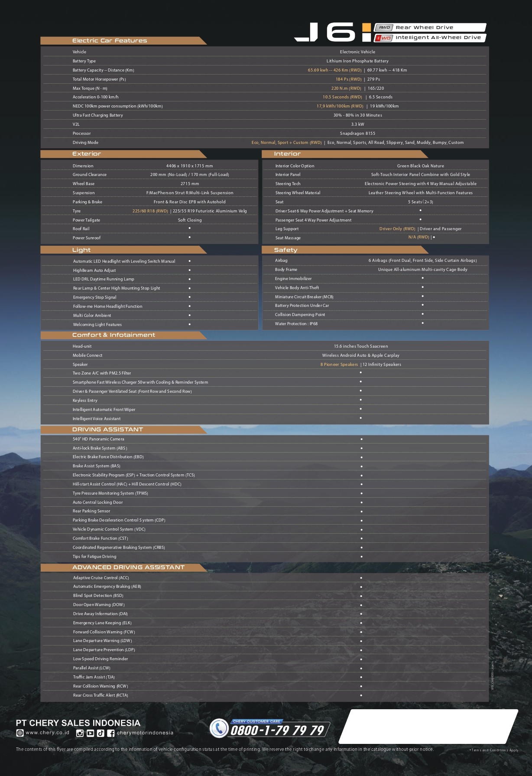The image size is (532, 776).
Task: Select the Comfort & Infotainment section header
Action: (114, 335)
